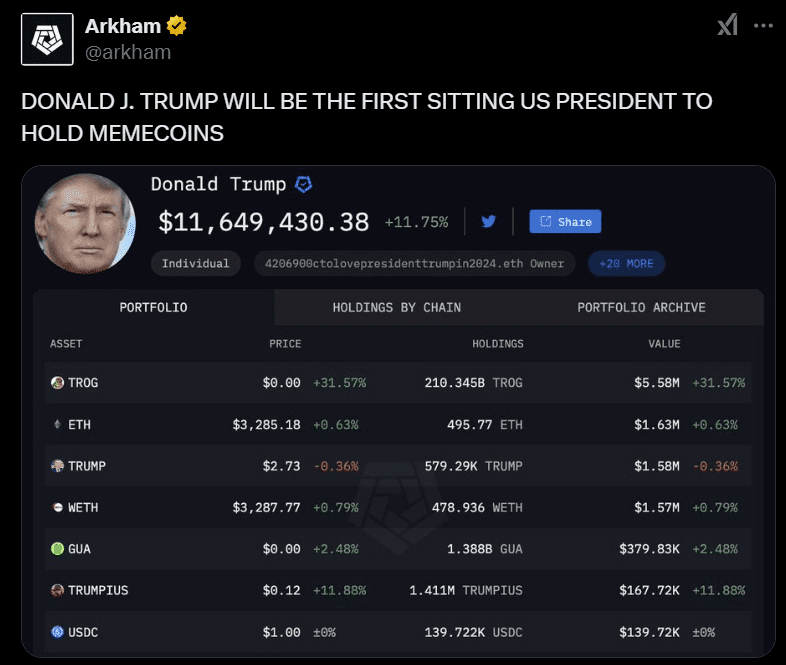Image resolution: width=786 pixels, height=665 pixels.
Task: Click the Arkham logo avatar
Action: click(46, 38)
